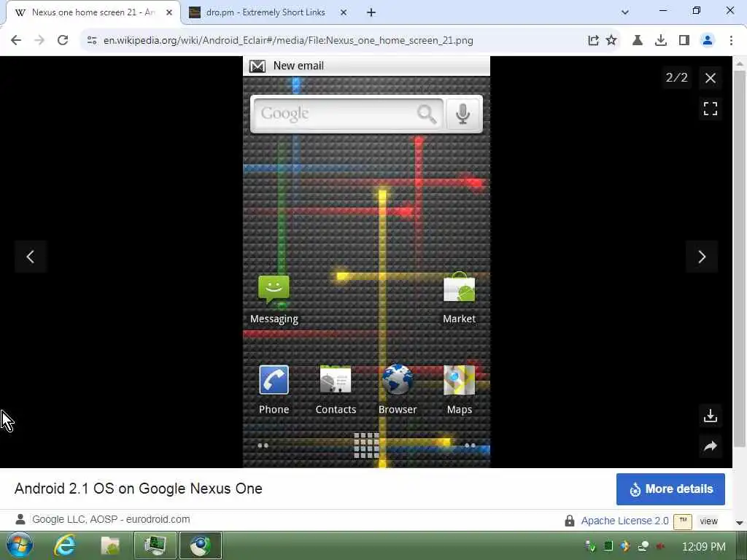Click the red flag tray icon
747x560 pixels.
pos(660,546)
